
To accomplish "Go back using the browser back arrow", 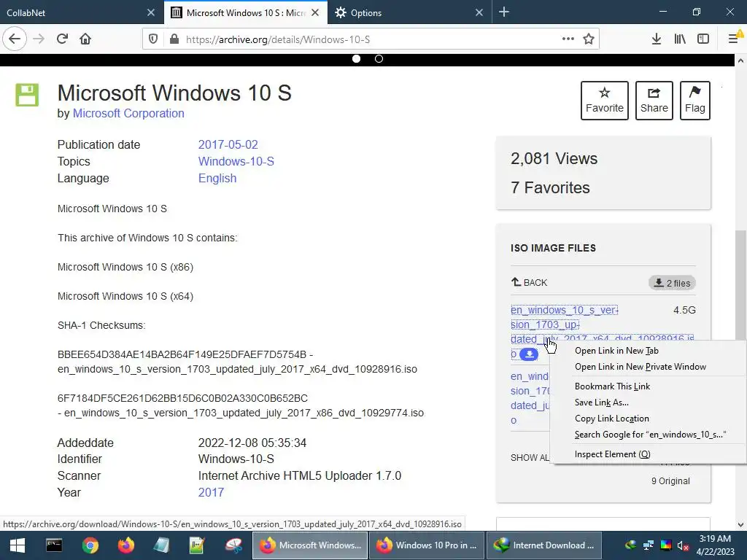I will (15, 39).
